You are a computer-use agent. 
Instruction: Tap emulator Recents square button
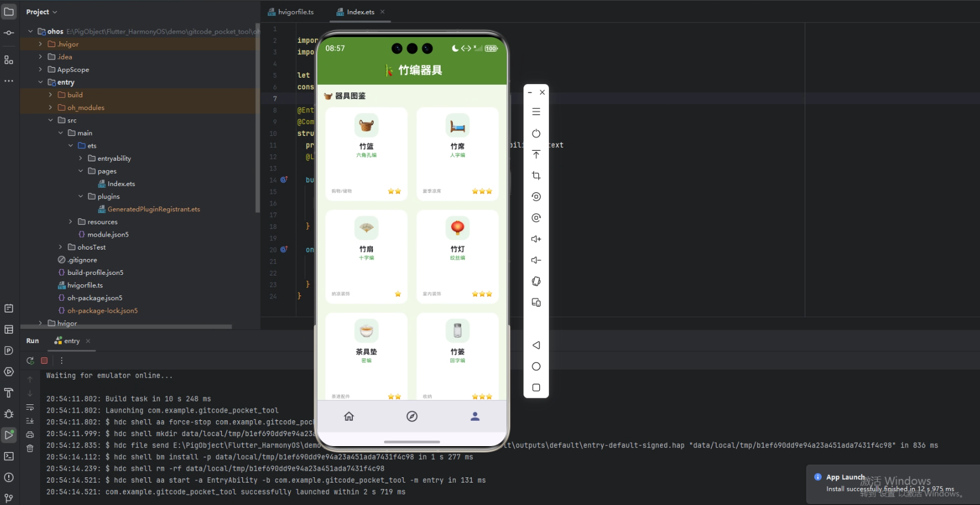click(x=536, y=387)
